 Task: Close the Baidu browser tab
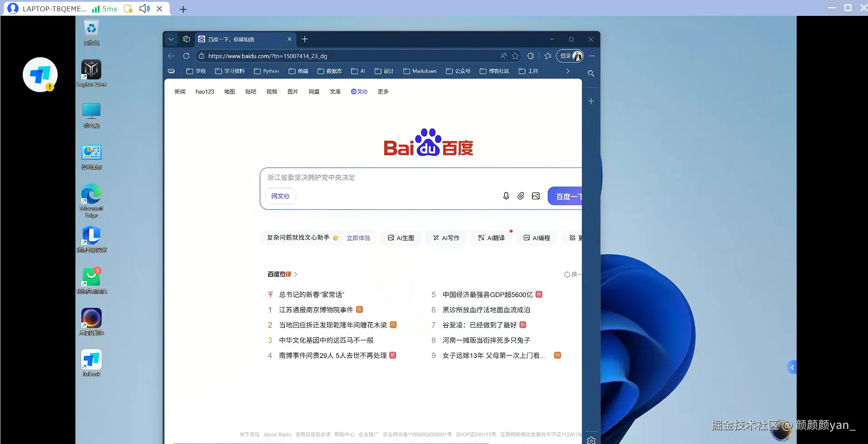click(x=289, y=39)
